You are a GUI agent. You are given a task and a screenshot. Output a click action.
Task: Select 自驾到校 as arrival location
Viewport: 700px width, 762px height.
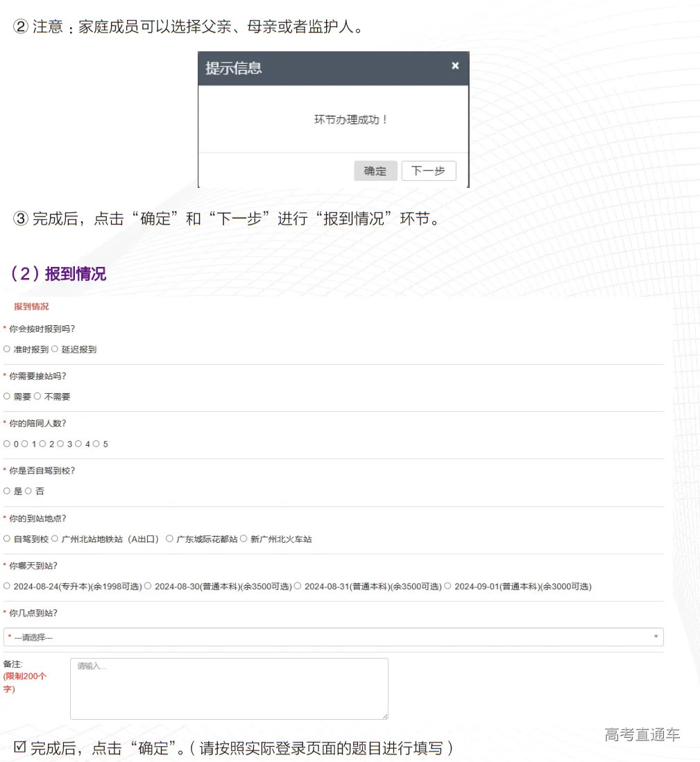coord(7,539)
